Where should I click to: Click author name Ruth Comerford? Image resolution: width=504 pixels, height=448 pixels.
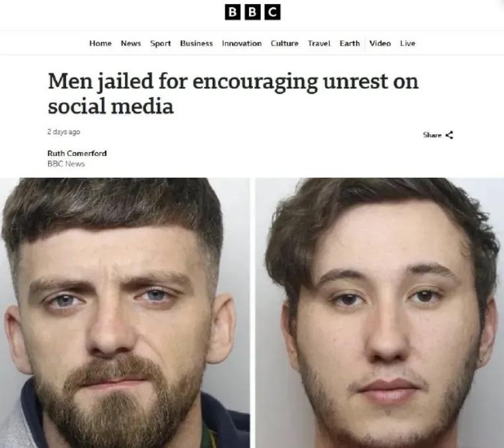(77, 153)
